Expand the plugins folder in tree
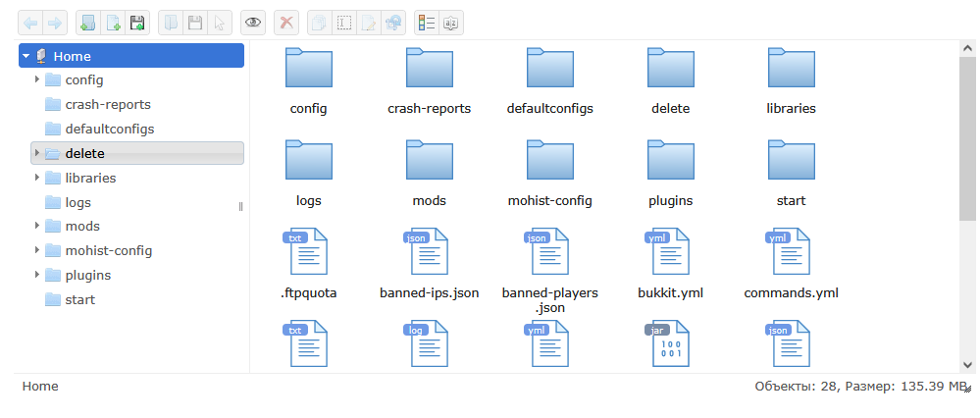Screen dimensions: 980x418 click(37, 275)
